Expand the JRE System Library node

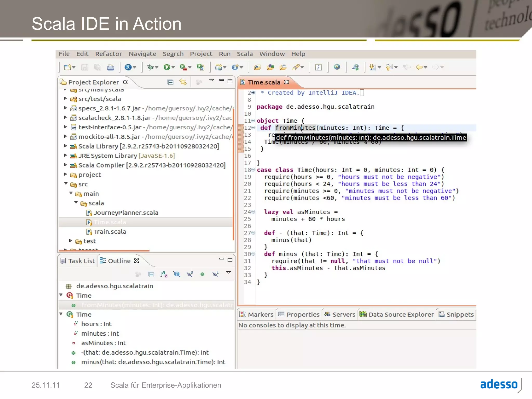tap(66, 155)
